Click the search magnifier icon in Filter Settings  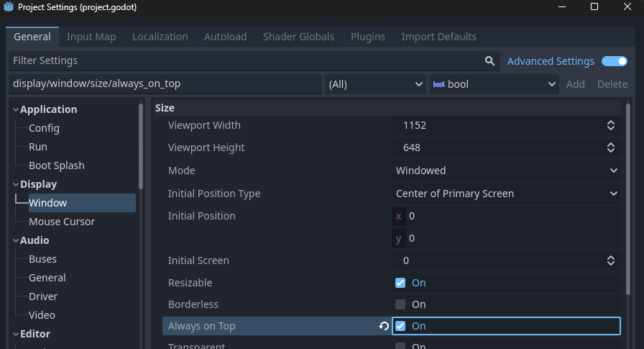(x=489, y=61)
